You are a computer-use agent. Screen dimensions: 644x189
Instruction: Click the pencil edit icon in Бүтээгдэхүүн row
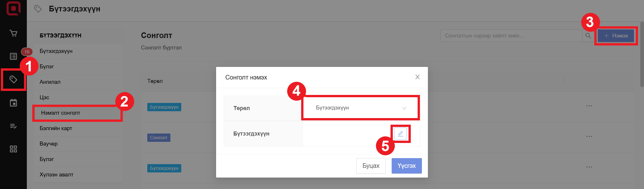400,134
